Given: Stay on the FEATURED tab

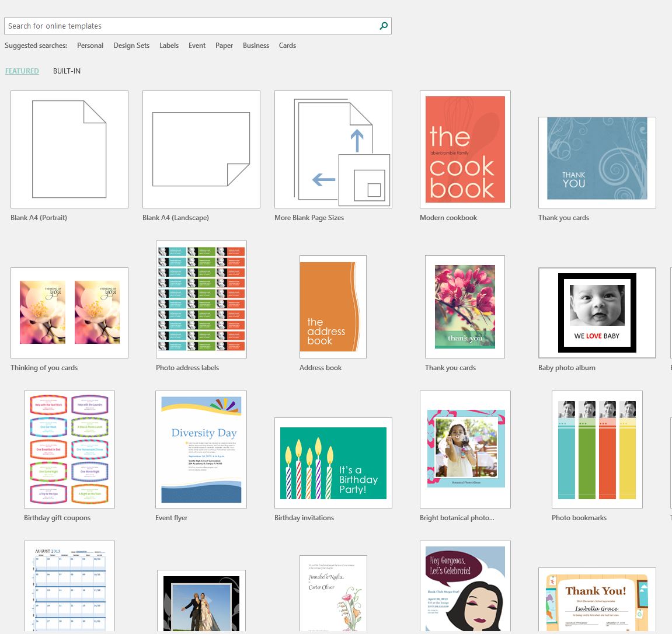Looking at the screenshot, I should 22,71.
